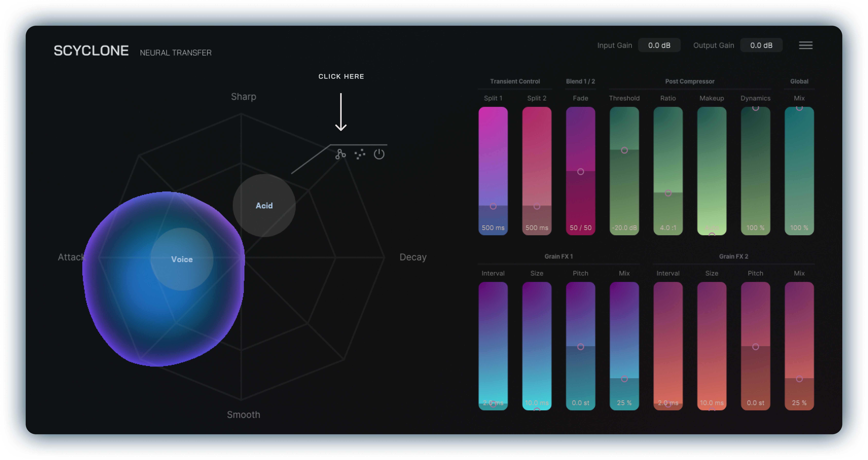The height and width of the screenshot is (460, 868).
Task: Adjust the Dynamics slider
Action: [x=756, y=171]
